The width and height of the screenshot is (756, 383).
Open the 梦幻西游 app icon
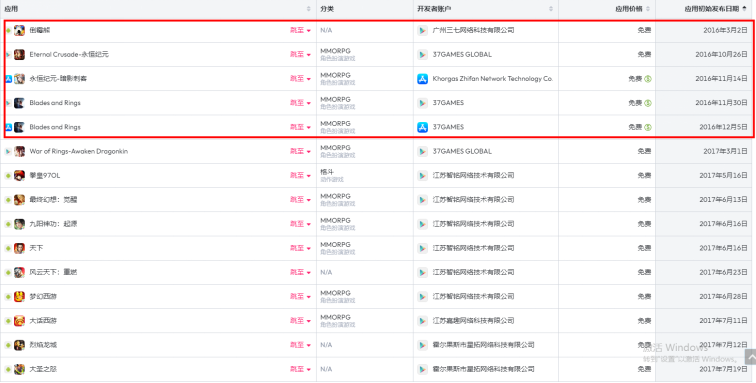[19, 297]
